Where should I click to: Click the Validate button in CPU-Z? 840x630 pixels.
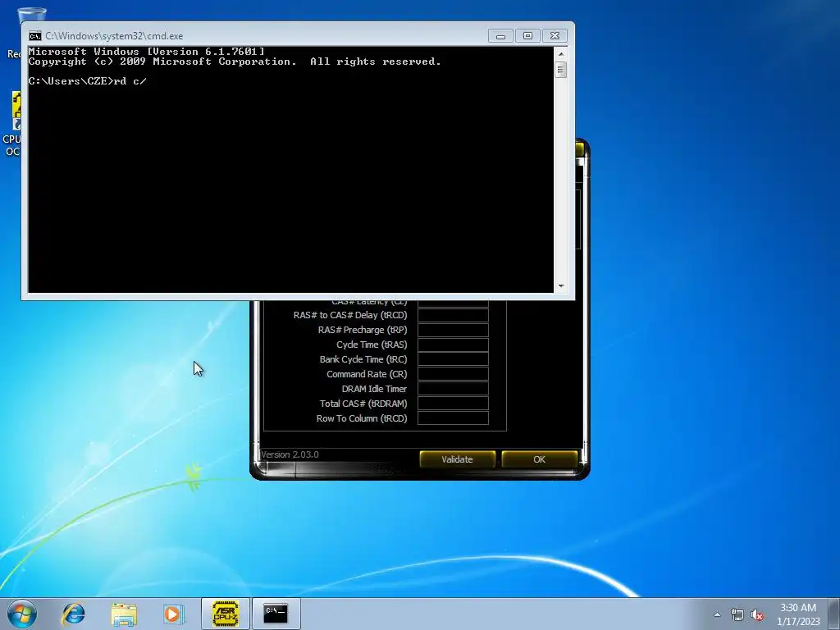point(457,459)
